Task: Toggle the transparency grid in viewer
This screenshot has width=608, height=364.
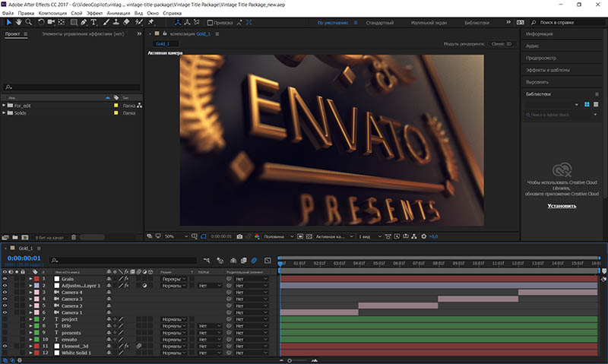Action: tap(309, 236)
